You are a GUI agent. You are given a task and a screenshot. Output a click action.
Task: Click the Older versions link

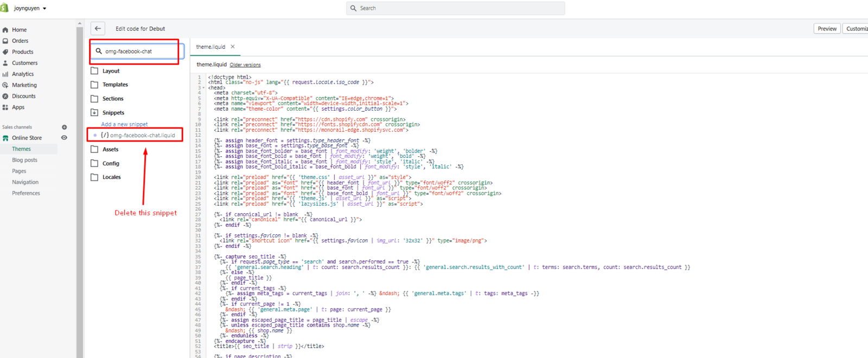pos(245,65)
